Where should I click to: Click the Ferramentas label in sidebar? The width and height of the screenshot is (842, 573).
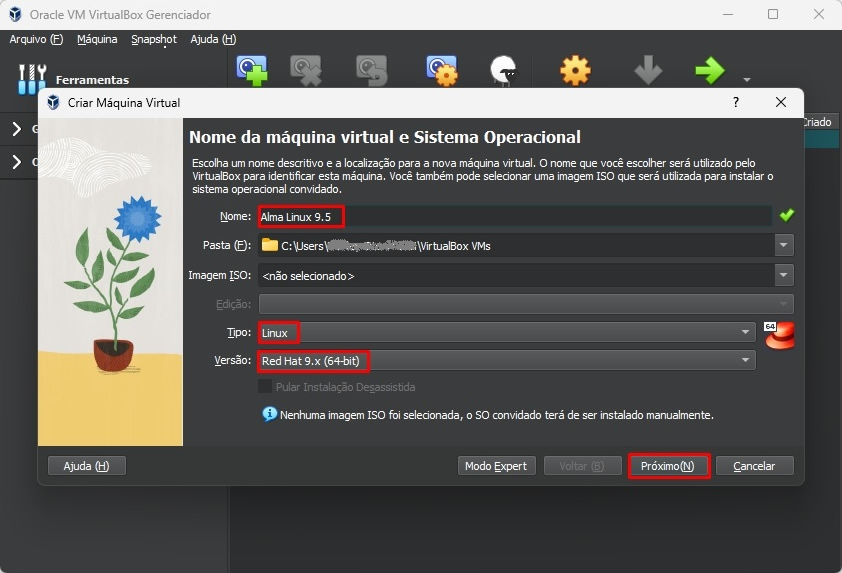point(92,80)
